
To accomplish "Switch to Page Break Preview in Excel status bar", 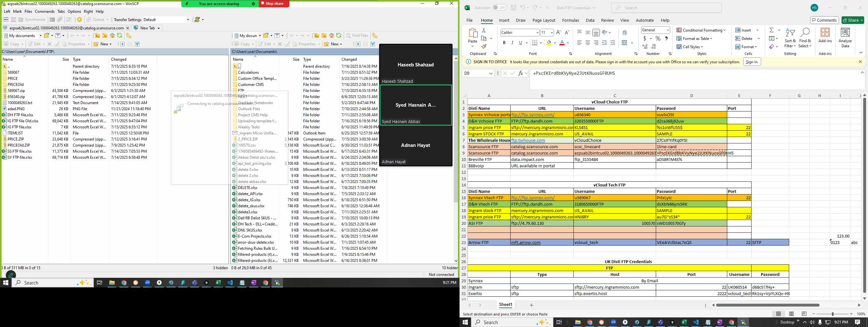I will [x=804, y=314].
